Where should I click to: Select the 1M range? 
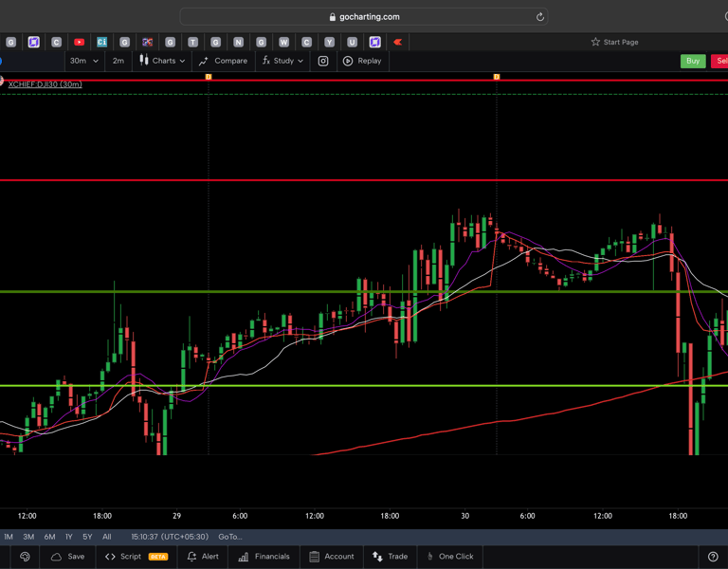pos(9,537)
